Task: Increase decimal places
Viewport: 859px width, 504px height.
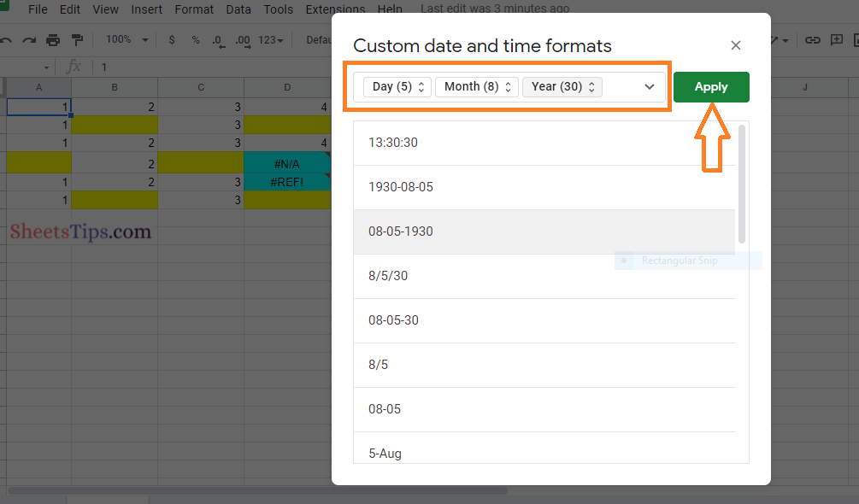Action: pyautogui.click(x=242, y=39)
